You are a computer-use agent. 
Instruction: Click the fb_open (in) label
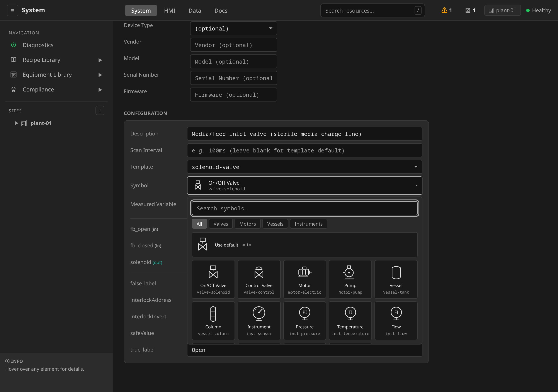(144, 229)
